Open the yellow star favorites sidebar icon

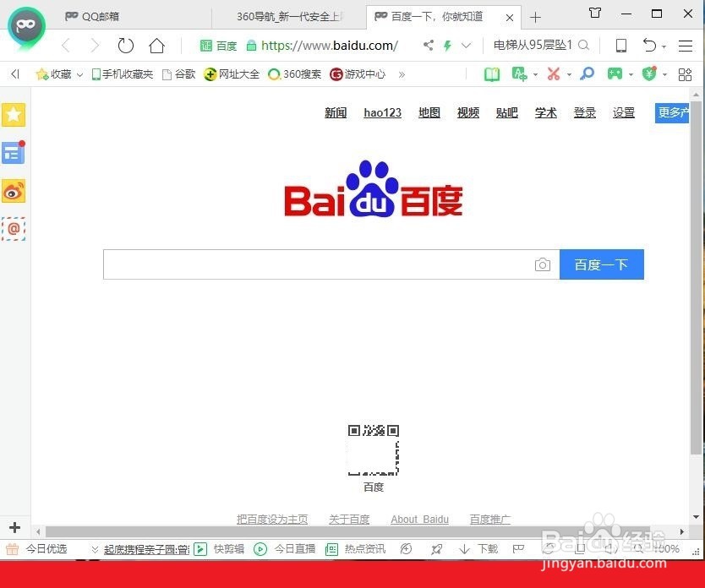14,115
